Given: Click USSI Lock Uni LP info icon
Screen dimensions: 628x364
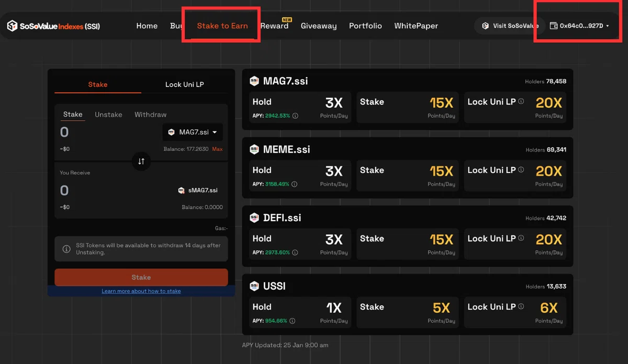Looking at the screenshot, I should (521, 306).
